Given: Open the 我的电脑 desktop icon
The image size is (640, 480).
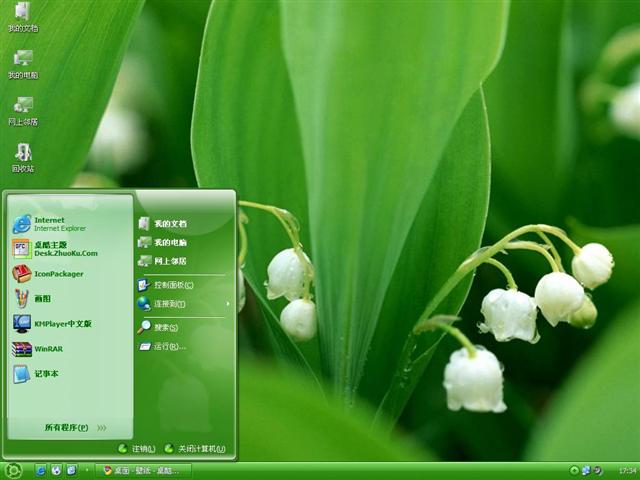Looking at the screenshot, I should (23, 64).
